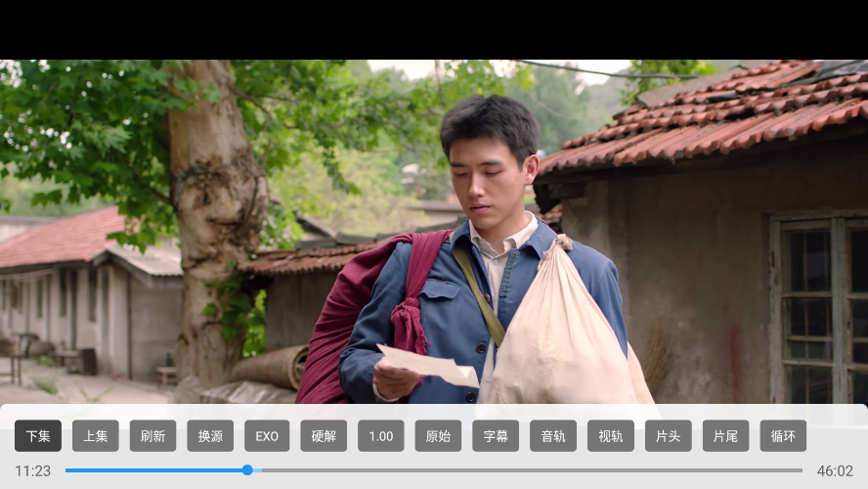The width and height of the screenshot is (868, 489).
Task: Play the next episode with 下集
Action: click(38, 436)
